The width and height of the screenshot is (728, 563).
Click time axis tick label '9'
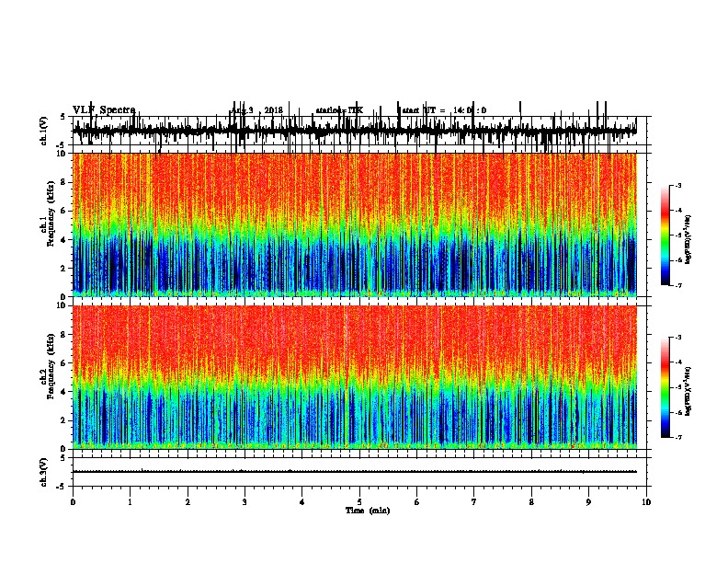(x=588, y=502)
